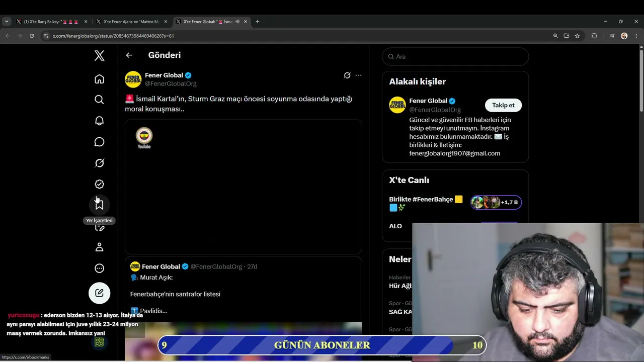
Task: Go back with the Gönderi arrow
Action: click(x=129, y=55)
